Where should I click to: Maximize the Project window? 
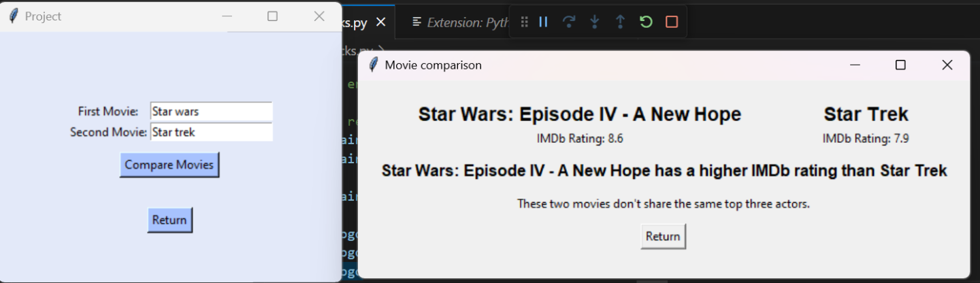(x=273, y=16)
